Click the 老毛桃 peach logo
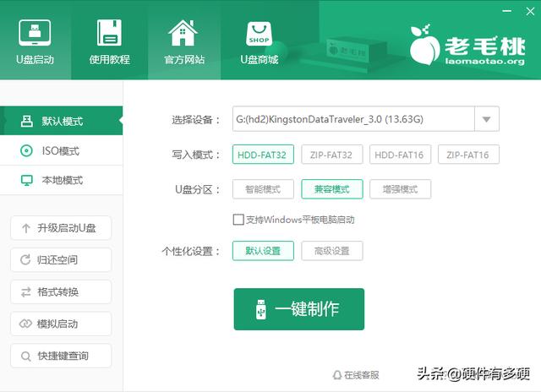541x392 pixels. pos(424,46)
